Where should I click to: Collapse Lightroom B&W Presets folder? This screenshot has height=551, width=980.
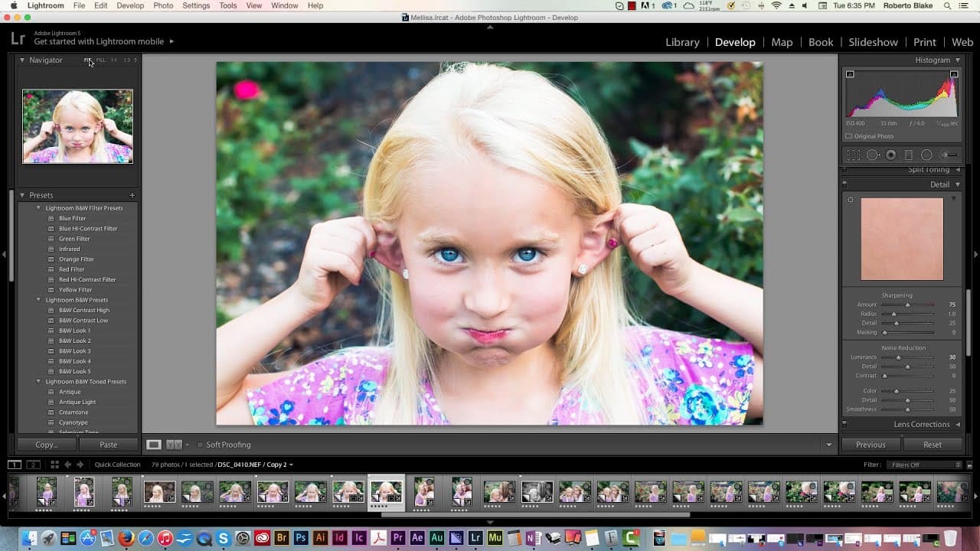[x=39, y=300]
